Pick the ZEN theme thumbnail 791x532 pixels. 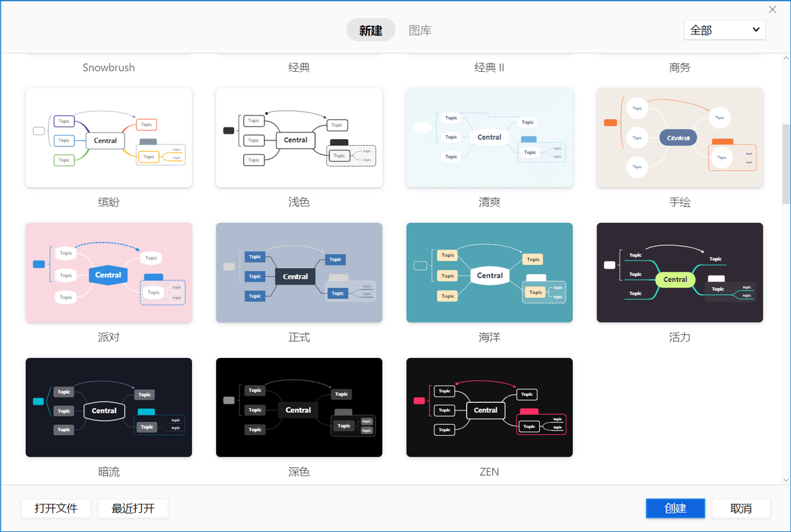pyautogui.click(x=489, y=407)
